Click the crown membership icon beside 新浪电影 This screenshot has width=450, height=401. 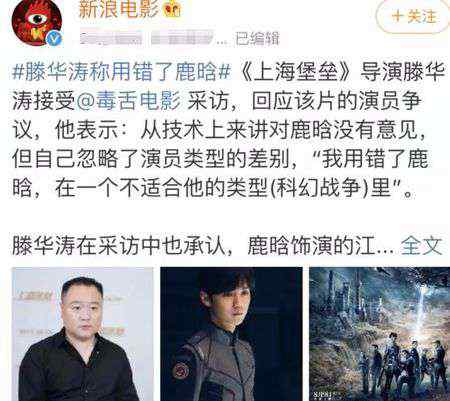pos(172,10)
